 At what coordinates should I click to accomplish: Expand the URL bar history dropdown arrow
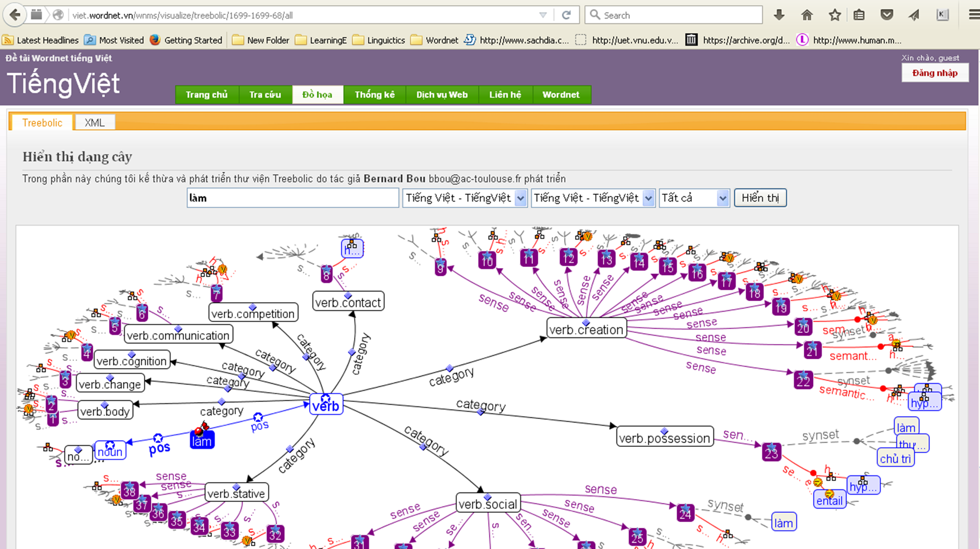click(543, 15)
